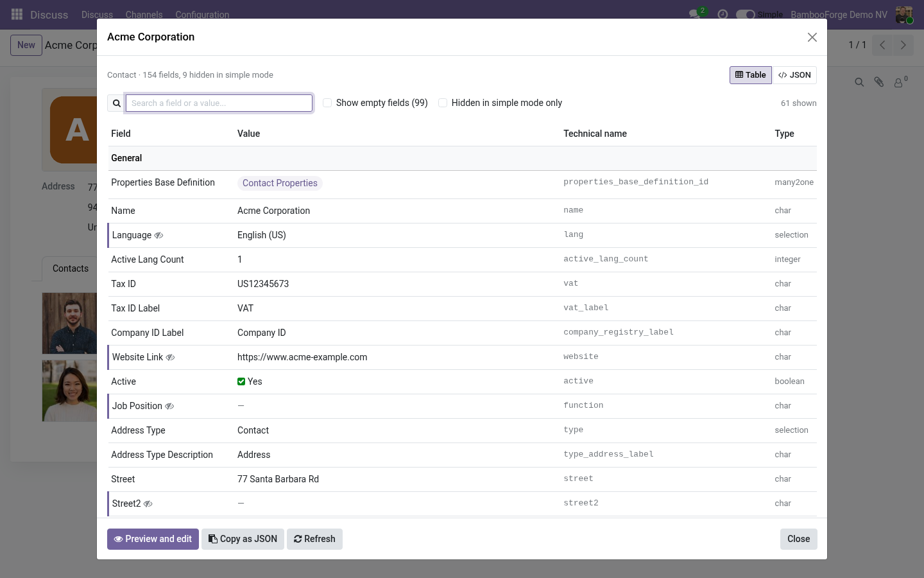Viewport: 924px width, 578px height.
Task: Click the Close button in dialog footer
Action: click(x=798, y=539)
